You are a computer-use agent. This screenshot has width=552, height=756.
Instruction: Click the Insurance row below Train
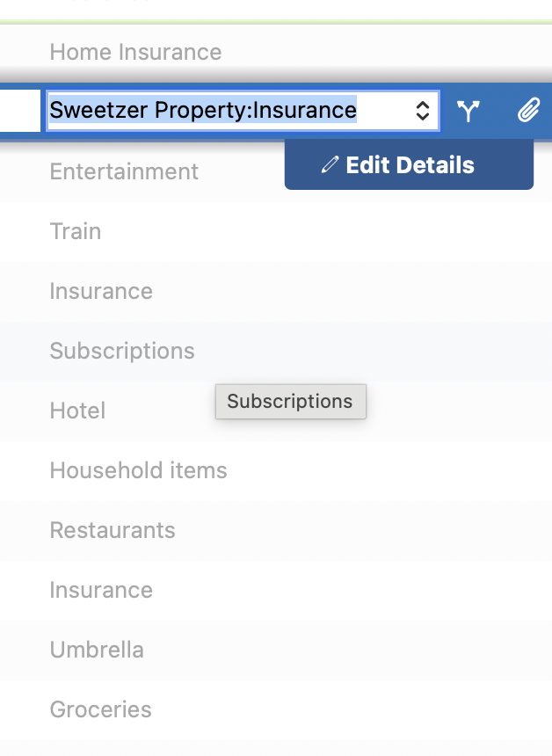(101, 291)
